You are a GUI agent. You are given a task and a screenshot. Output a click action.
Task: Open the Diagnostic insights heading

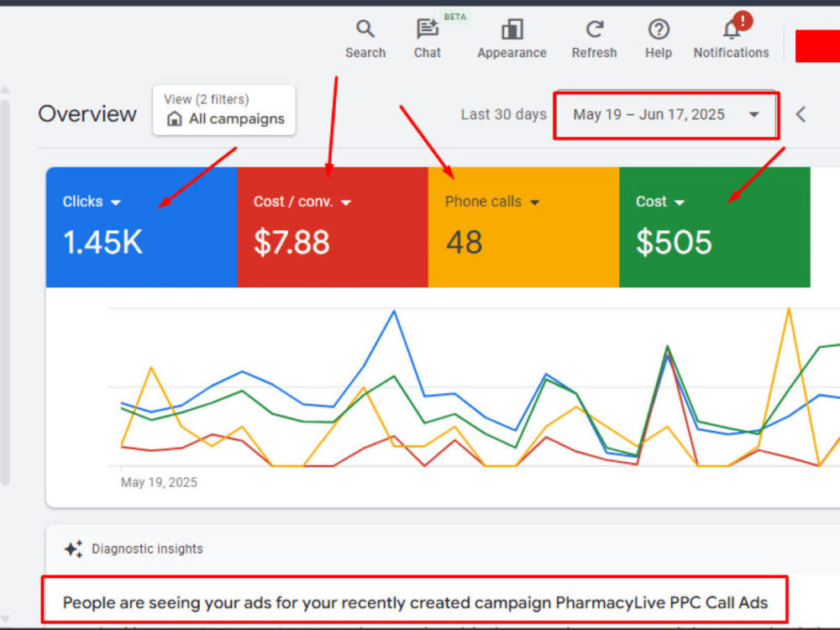pos(147,549)
